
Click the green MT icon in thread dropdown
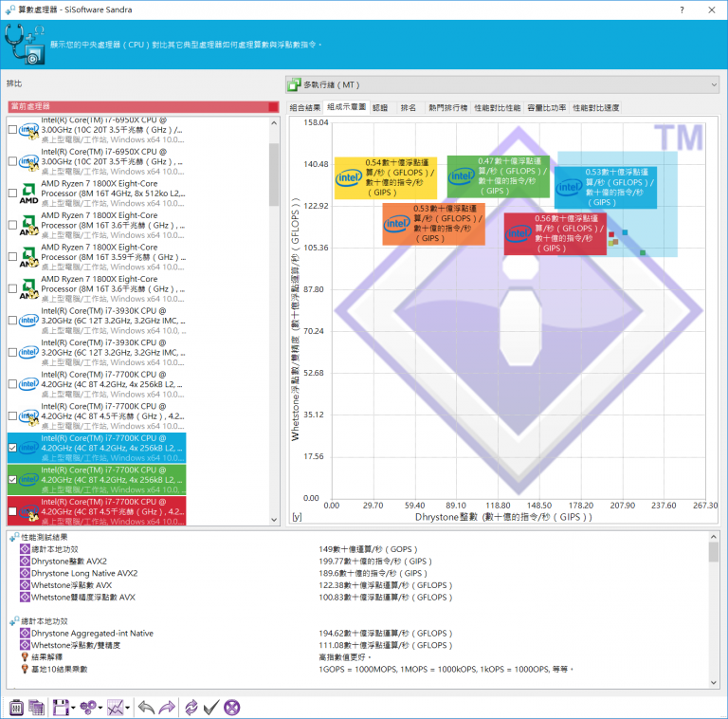click(x=295, y=85)
